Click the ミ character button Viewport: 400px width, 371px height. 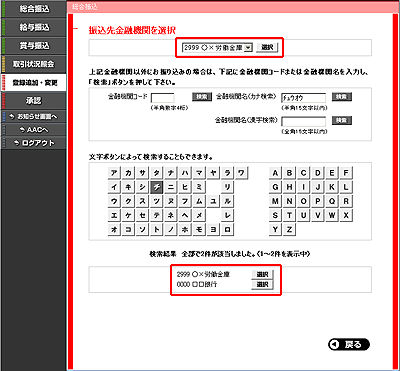point(199,187)
